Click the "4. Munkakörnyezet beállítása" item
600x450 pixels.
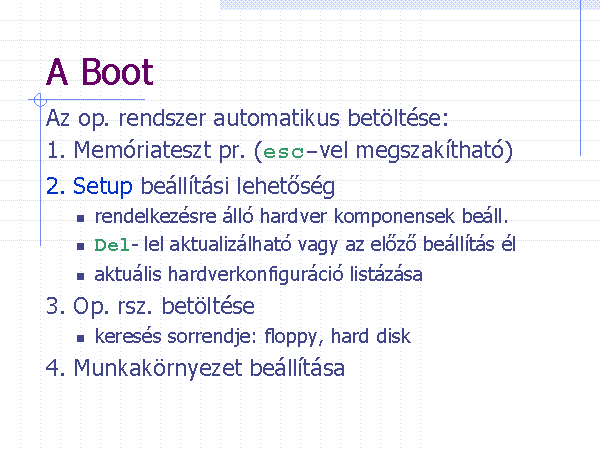click(195, 368)
